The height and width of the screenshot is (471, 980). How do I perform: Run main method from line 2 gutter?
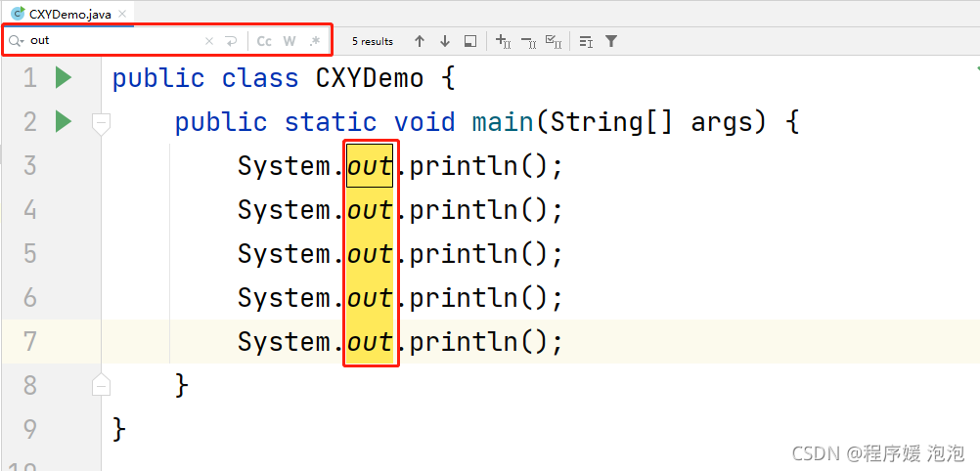pos(64,122)
